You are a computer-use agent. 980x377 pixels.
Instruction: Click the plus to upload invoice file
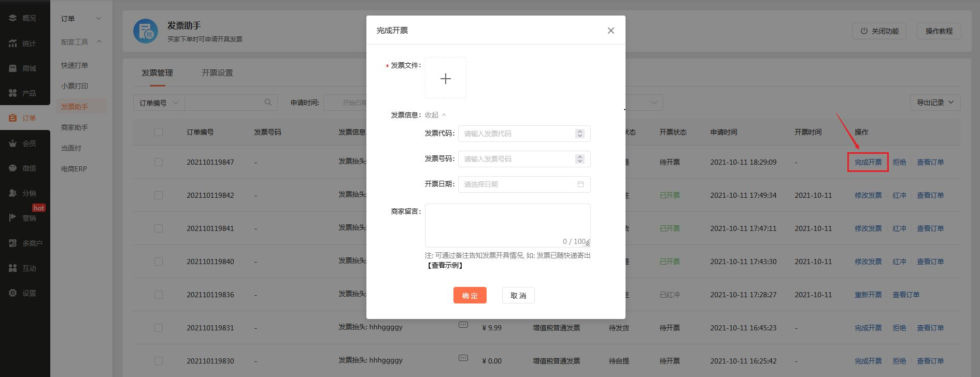(446, 78)
